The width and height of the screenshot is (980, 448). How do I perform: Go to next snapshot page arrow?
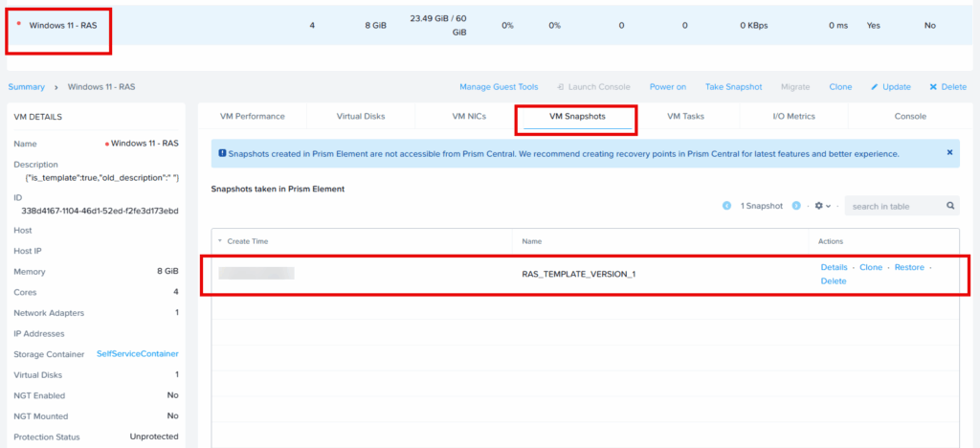pyautogui.click(x=797, y=206)
